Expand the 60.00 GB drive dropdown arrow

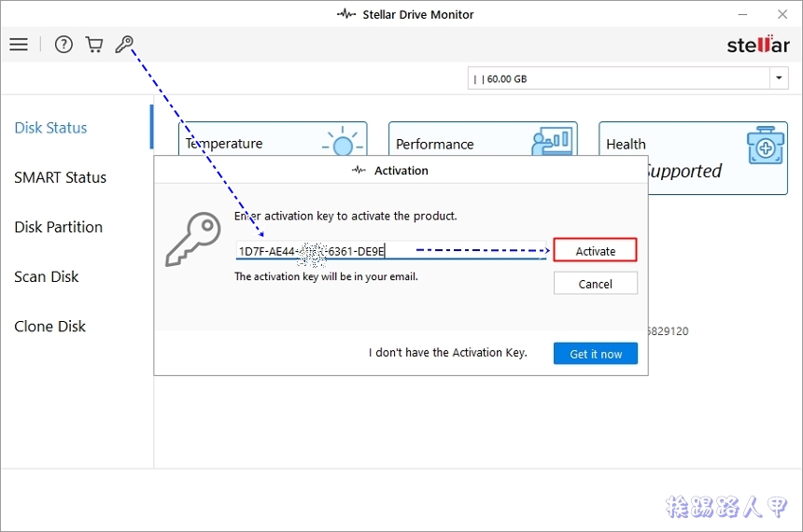pyautogui.click(x=779, y=78)
